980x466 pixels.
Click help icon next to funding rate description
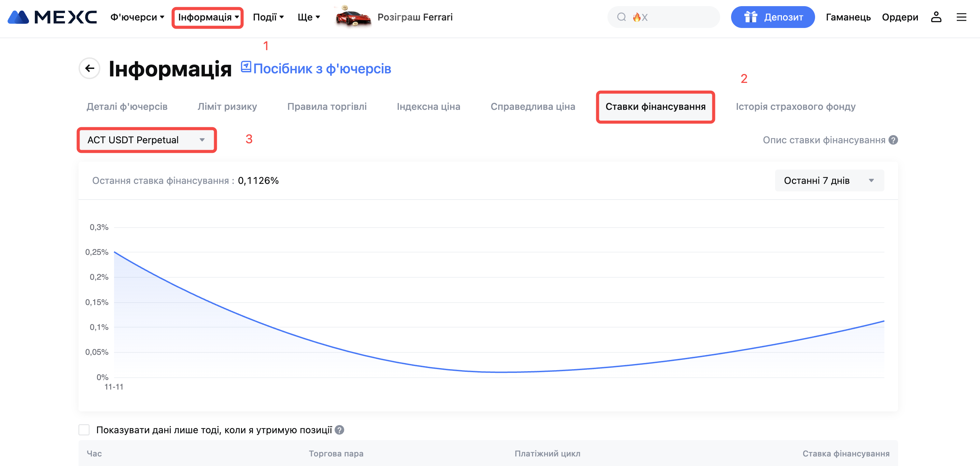tap(893, 140)
